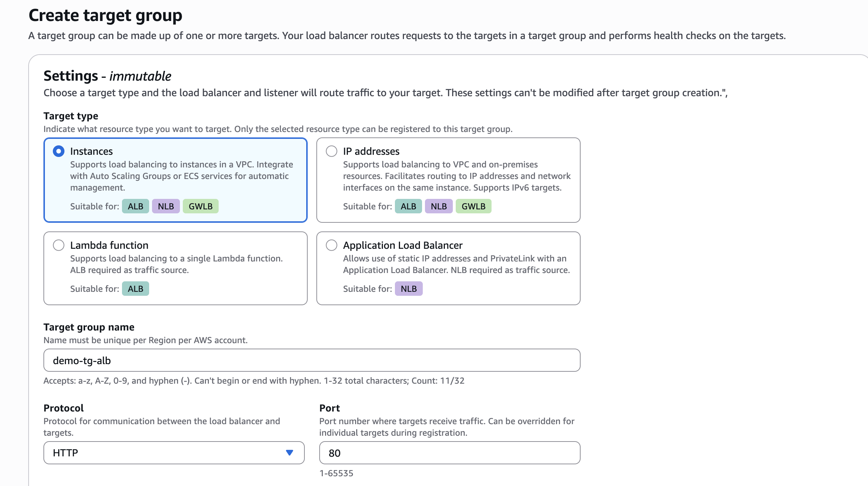Click the ALB badge under Instances

pos(135,206)
